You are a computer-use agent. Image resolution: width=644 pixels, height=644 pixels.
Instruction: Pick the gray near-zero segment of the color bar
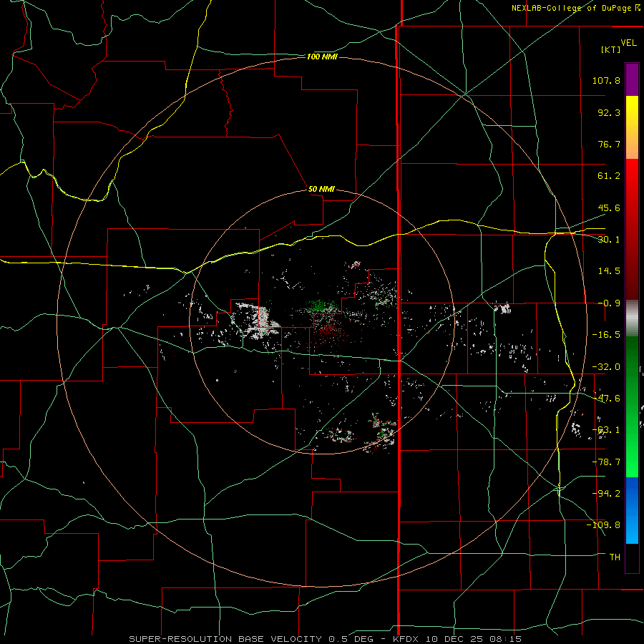click(x=632, y=318)
